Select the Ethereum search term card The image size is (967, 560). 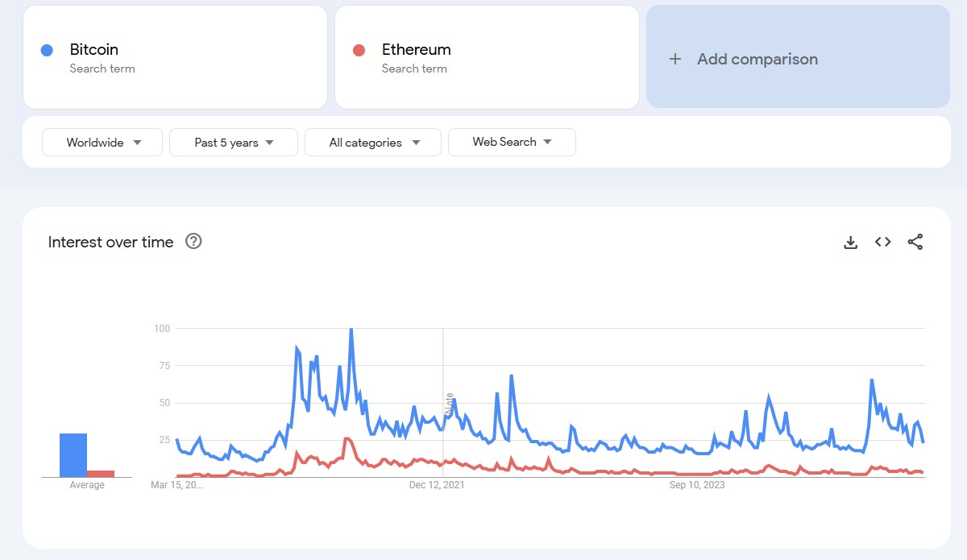[x=487, y=56]
